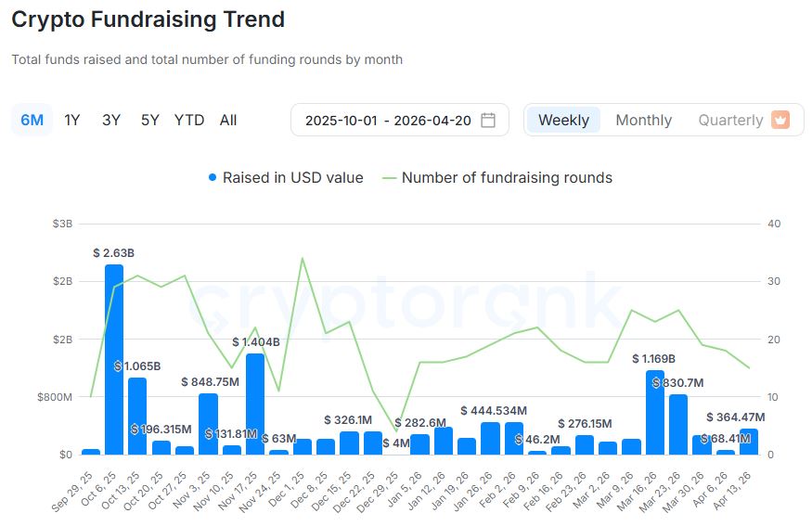Screen dimensions: 812x526
Task: Click the Oct 13, 25 bar of $1.065B
Action: click(137, 417)
